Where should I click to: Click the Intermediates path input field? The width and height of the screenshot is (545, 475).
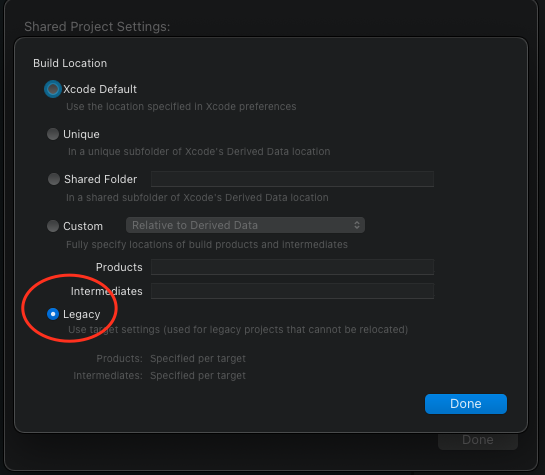[292, 291]
